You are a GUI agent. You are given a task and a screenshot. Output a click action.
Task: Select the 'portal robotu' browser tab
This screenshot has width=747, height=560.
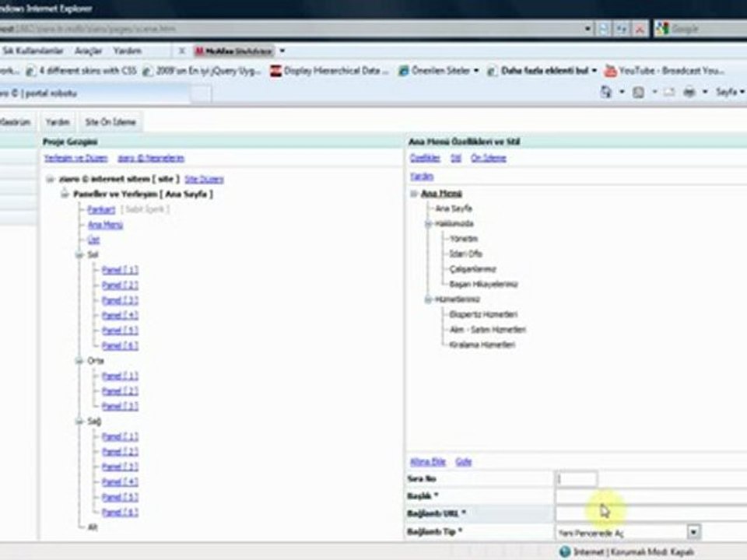coord(95,93)
